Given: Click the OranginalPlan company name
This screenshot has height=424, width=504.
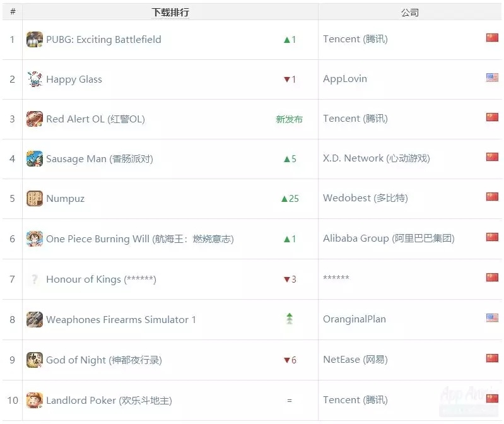Looking at the screenshot, I should click(355, 319).
